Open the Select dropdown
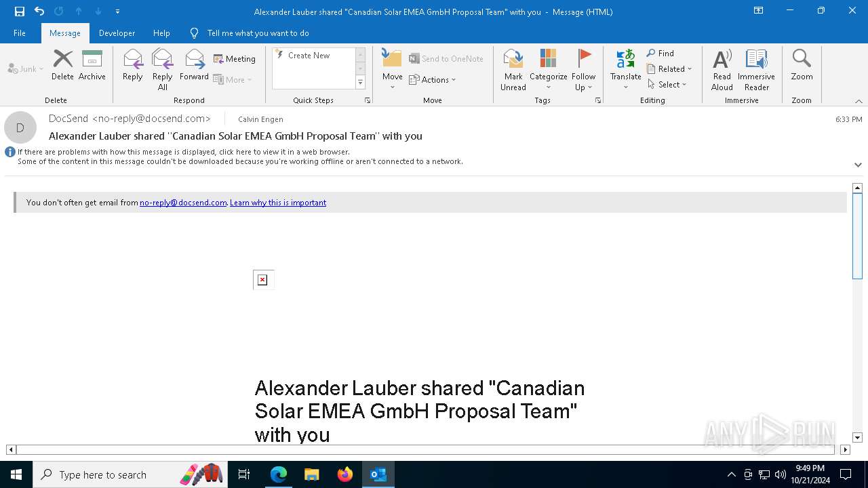Image resolution: width=868 pixels, height=488 pixels. pos(667,84)
